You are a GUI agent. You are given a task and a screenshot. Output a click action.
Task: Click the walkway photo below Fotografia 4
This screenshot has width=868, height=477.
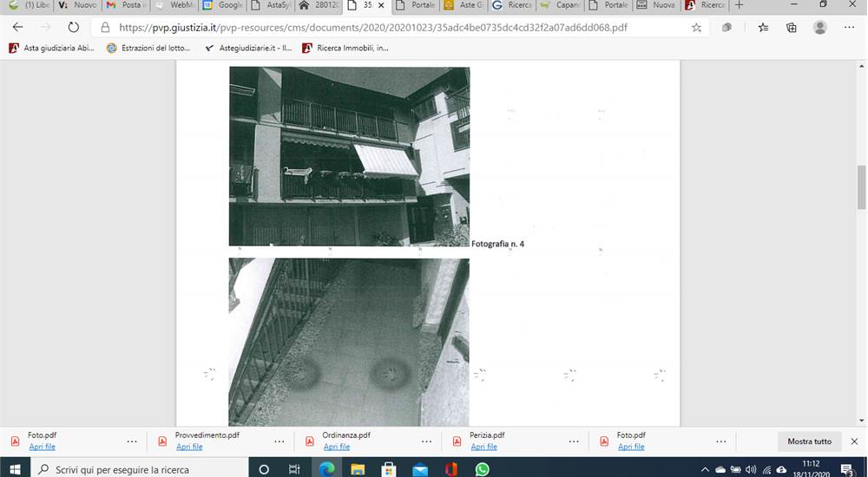tap(349, 342)
